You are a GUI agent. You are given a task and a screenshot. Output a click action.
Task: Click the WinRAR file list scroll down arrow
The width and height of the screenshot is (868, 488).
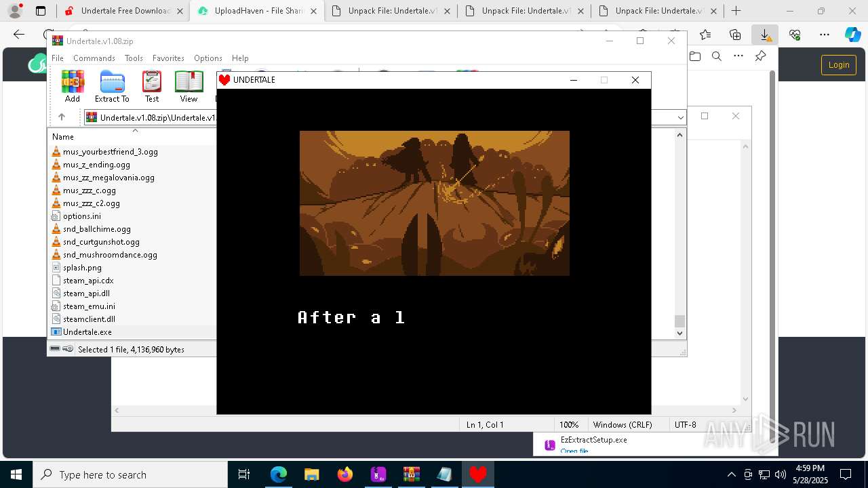(680, 333)
